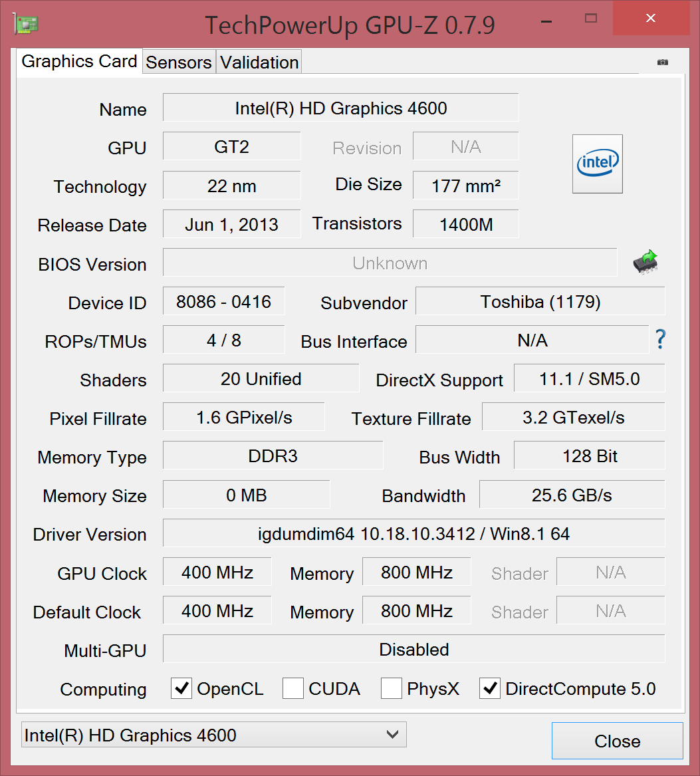Screen dimensions: 700x776
Task: Click the camera screenshot icon
Action: (x=662, y=62)
